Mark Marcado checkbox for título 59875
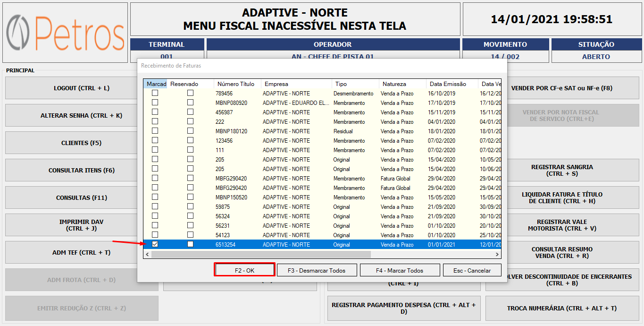The width and height of the screenshot is (644, 326). coord(155,206)
